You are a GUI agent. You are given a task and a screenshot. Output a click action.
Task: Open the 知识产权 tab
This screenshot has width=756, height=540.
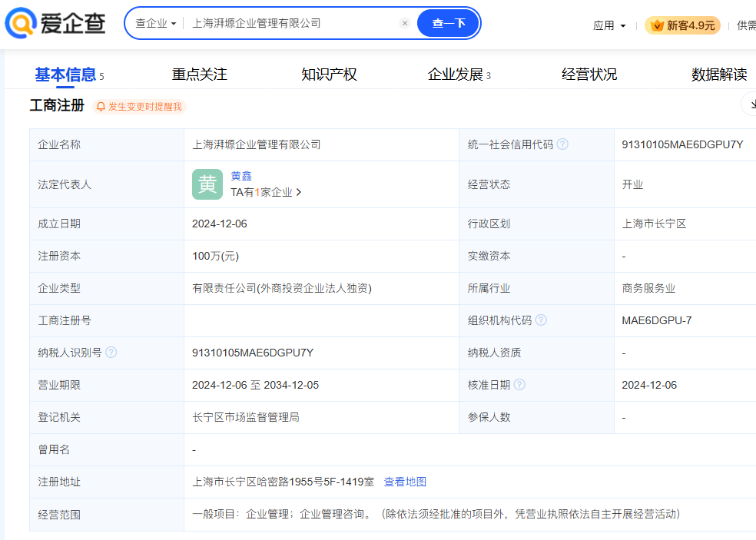[329, 75]
